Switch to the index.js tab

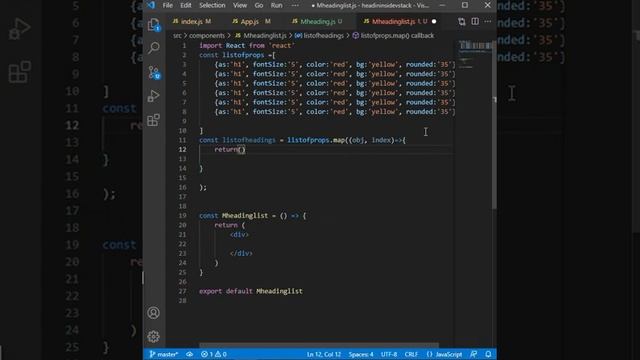[192, 22]
